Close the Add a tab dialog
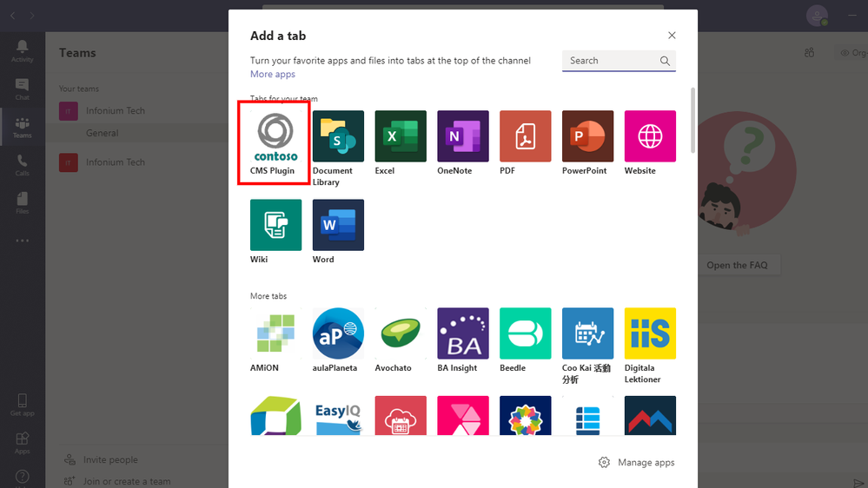Screen dimensions: 868x488 click(x=672, y=36)
